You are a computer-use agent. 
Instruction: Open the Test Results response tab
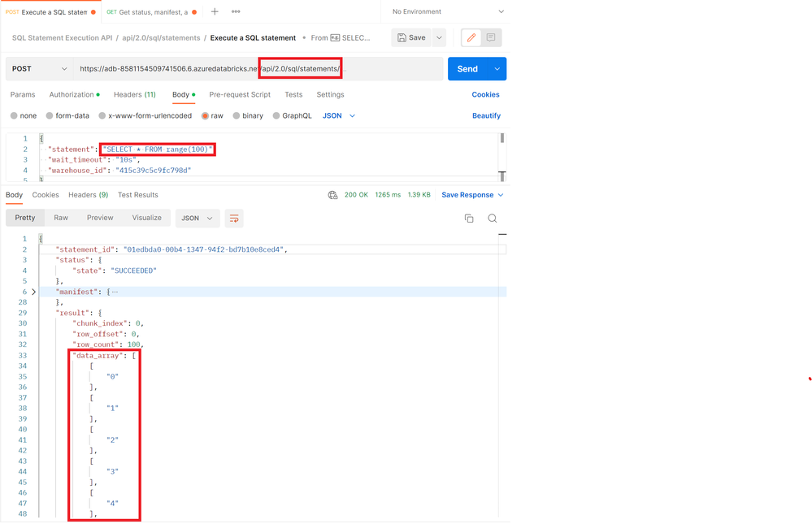[x=137, y=195]
